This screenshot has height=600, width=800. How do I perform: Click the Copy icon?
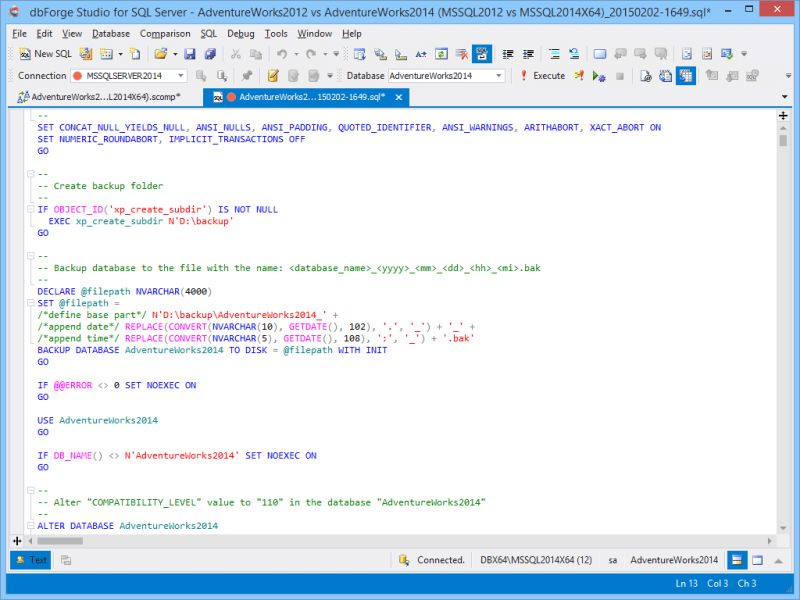[256, 54]
